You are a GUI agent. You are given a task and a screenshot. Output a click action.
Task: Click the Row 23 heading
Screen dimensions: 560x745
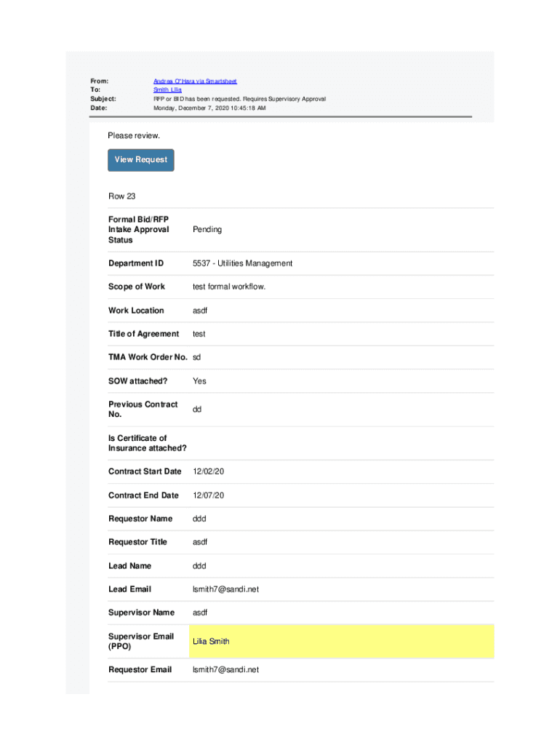coord(121,196)
